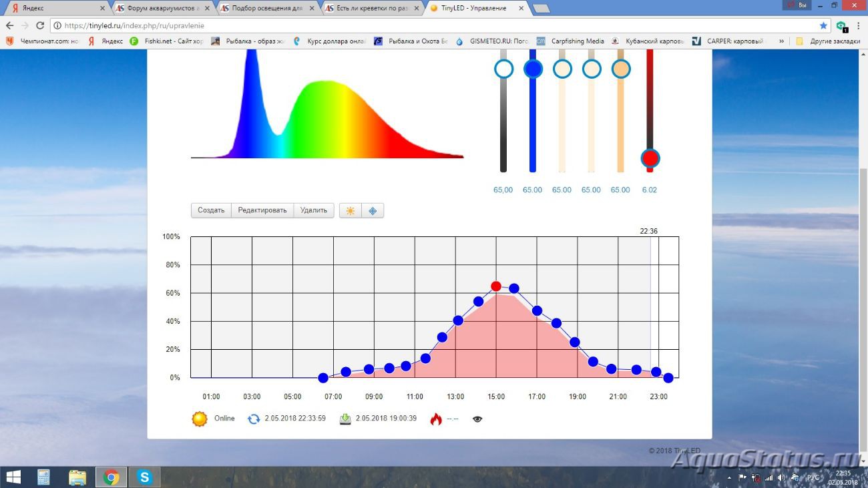The image size is (868, 488).
Task: Toggle the eye visibility icon
Action: point(477,419)
